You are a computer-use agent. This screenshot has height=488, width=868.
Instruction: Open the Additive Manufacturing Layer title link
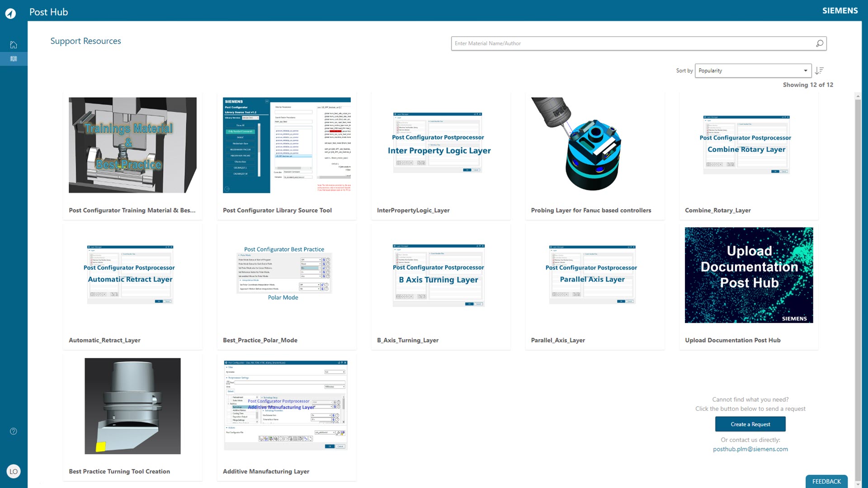pyautogui.click(x=266, y=471)
